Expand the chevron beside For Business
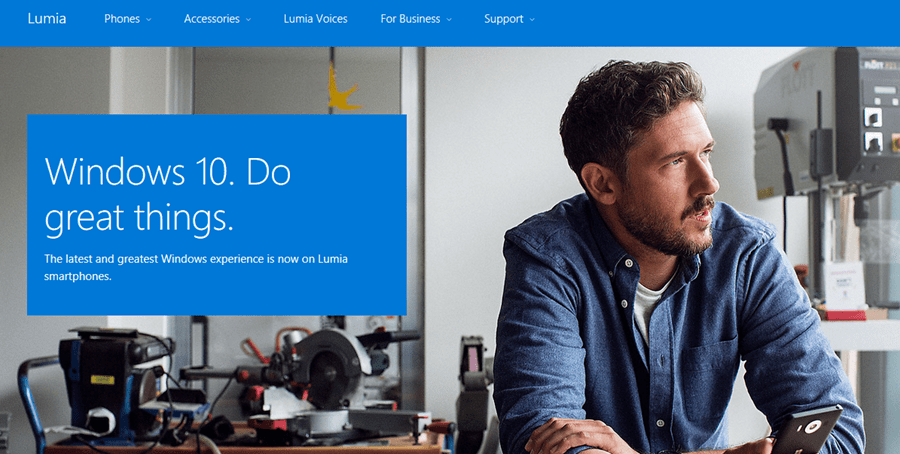This screenshot has height=454, width=900. pyautogui.click(x=449, y=20)
